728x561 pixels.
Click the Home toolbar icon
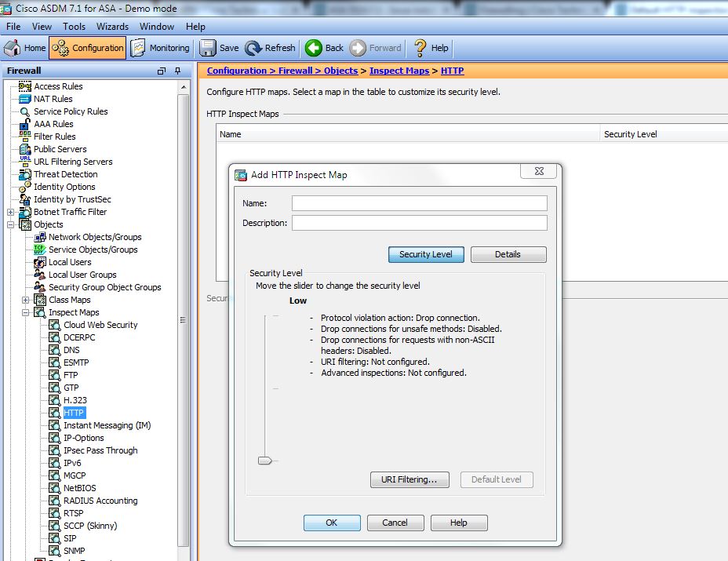[13, 48]
